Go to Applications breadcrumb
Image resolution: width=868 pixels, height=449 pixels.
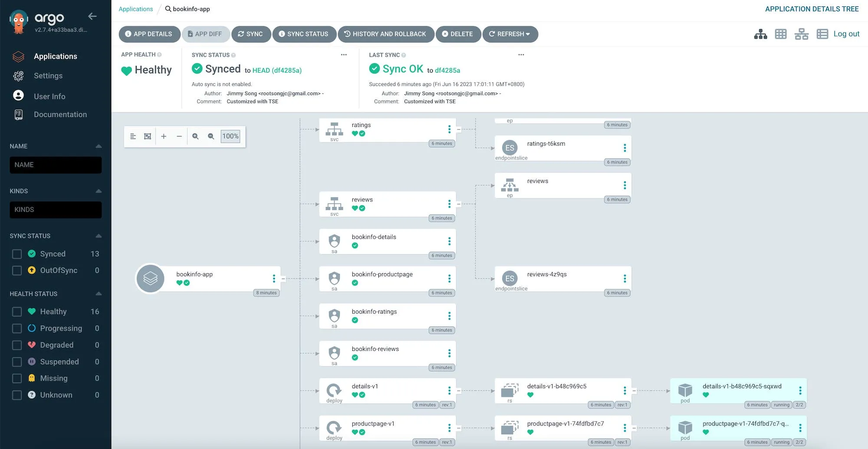pyautogui.click(x=136, y=9)
